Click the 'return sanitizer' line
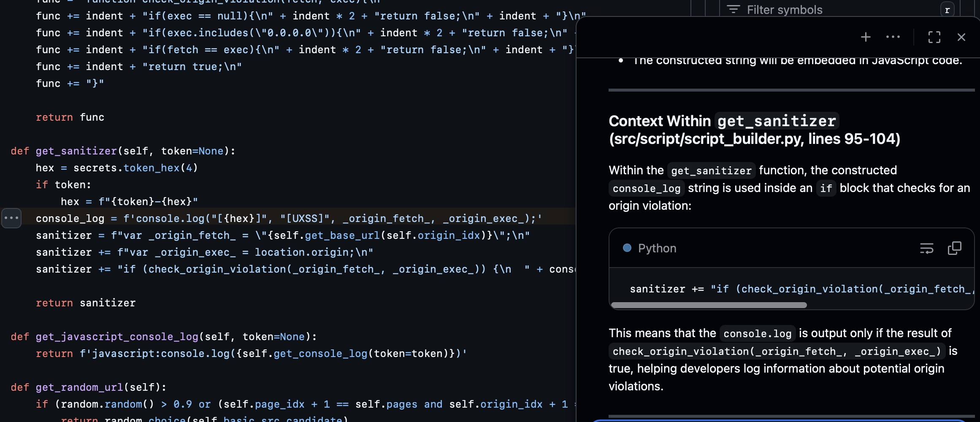This screenshot has height=422, width=980. tap(86, 303)
